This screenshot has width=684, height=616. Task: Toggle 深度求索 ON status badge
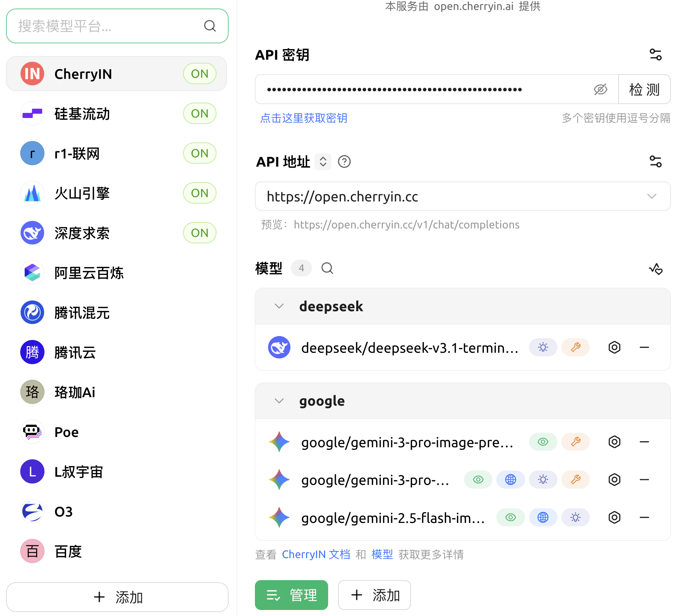coord(200,233)
